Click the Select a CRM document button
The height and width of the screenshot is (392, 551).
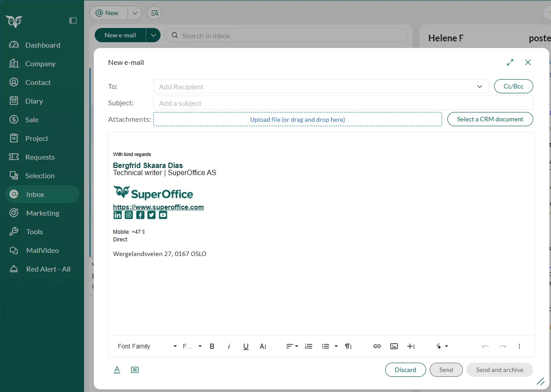(x=490, y=119)
